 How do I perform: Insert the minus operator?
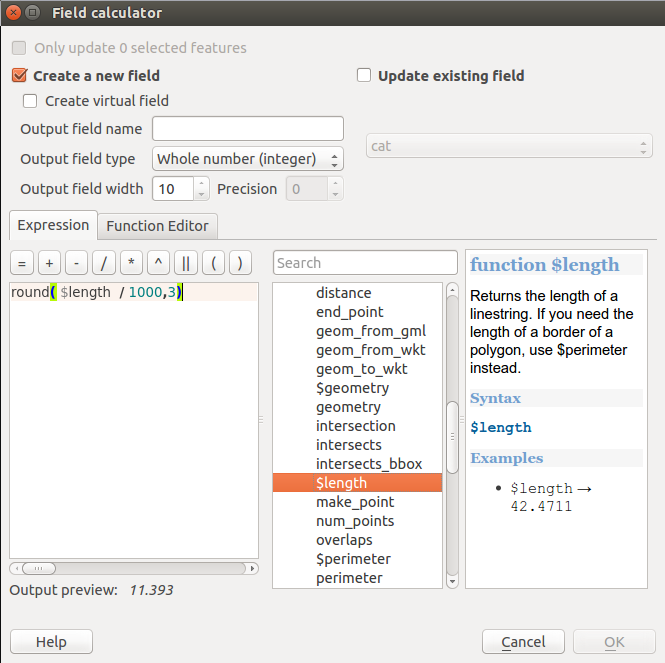(x=76, y=263)
